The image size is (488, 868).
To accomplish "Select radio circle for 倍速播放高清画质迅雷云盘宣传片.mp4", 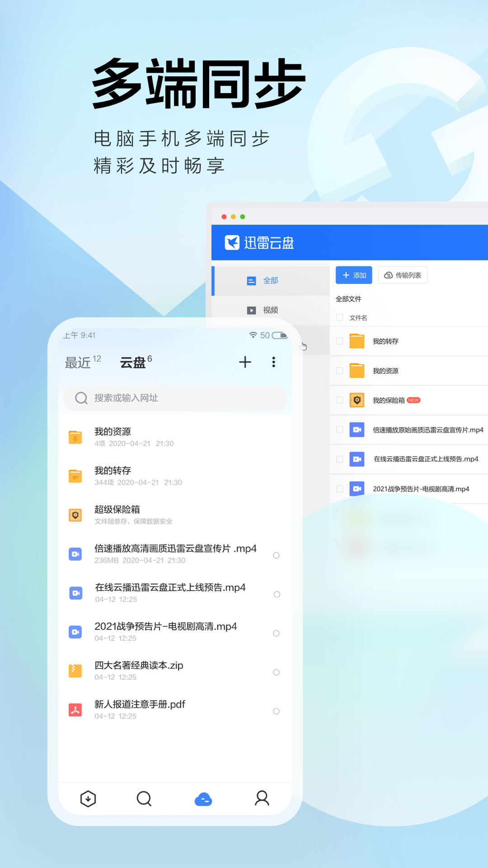I will 277,555.
